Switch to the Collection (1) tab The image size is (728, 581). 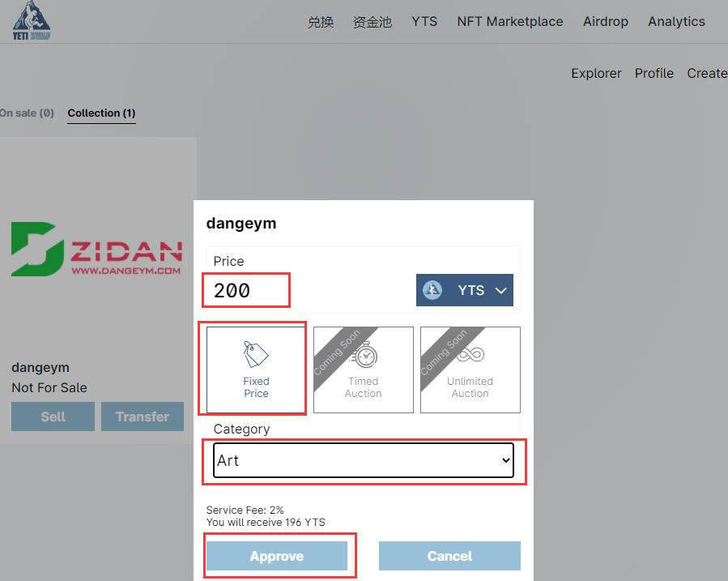101,113
